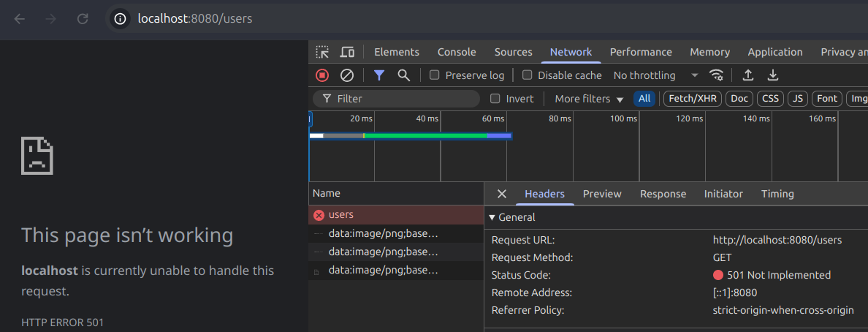This screenshot has width=868, height=332.
Task: Open site info icon in address bar
Action: 120,19
